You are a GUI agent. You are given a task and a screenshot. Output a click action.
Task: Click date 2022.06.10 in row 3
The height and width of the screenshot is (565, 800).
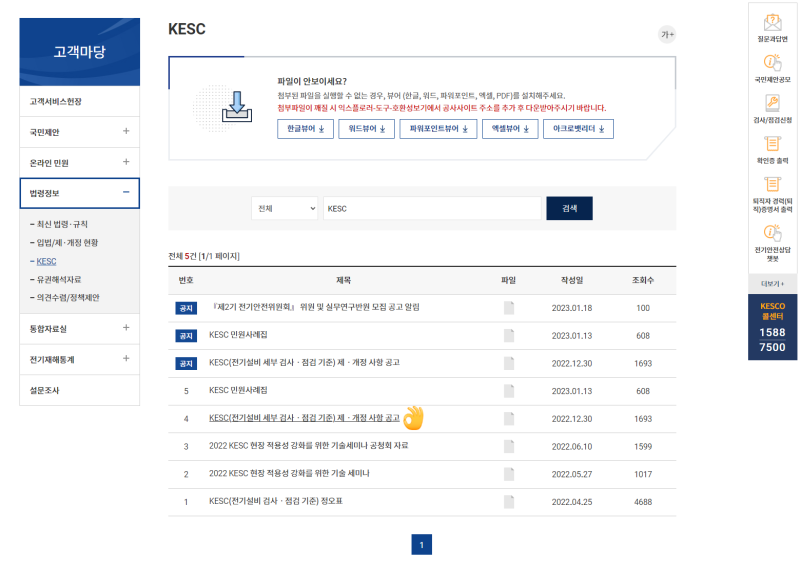point(572,447)
